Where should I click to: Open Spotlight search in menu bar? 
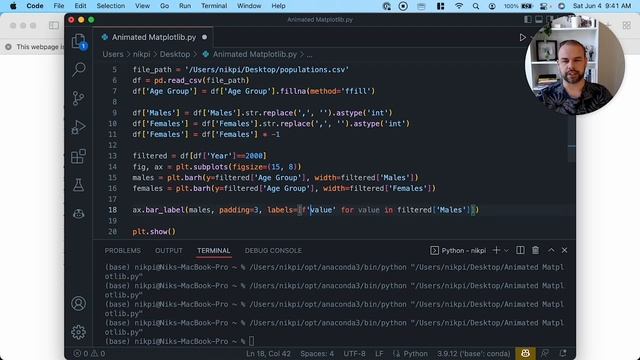[476, 6]
